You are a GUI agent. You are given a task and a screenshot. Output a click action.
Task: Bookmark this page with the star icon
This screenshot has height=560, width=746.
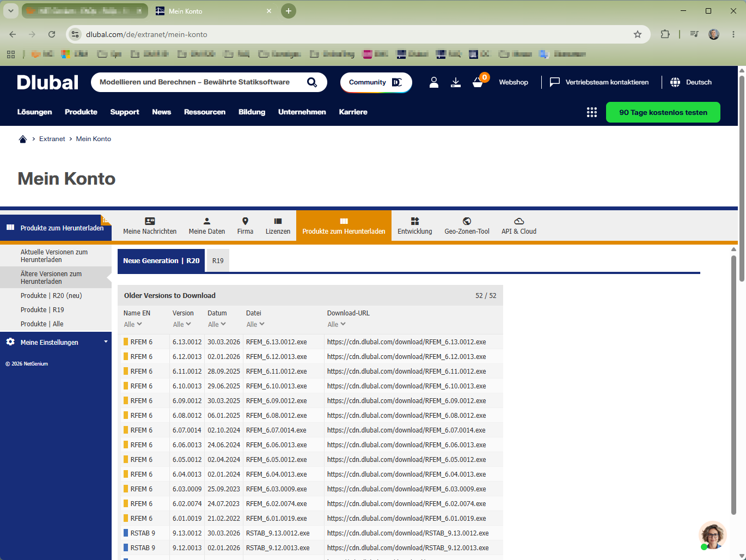(x=638, y=34)
